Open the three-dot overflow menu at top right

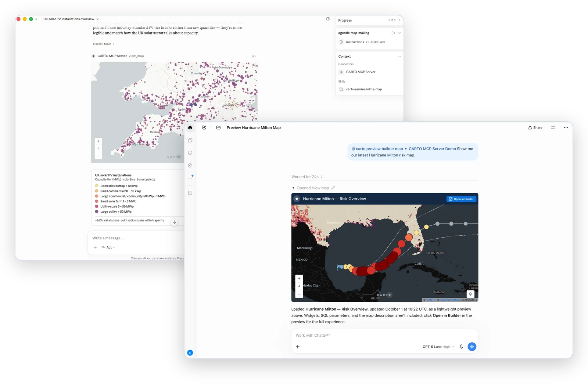tap(566, 128)
